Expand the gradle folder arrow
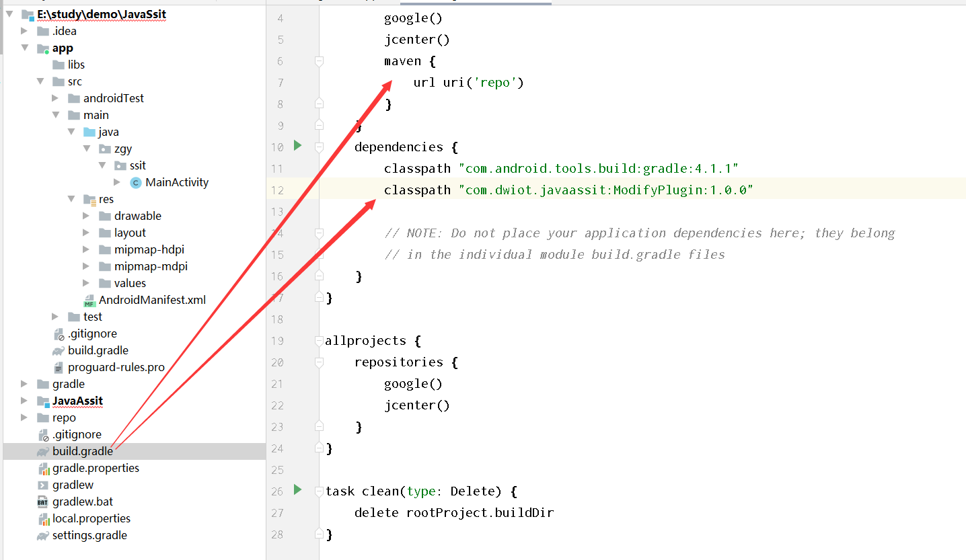The width and height of the screenshot is (966, 560). (24, 384)
